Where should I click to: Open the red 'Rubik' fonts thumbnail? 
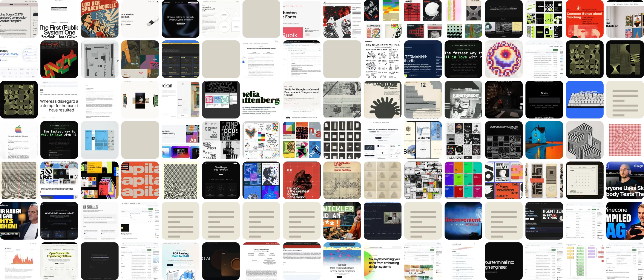click(302, 19)
